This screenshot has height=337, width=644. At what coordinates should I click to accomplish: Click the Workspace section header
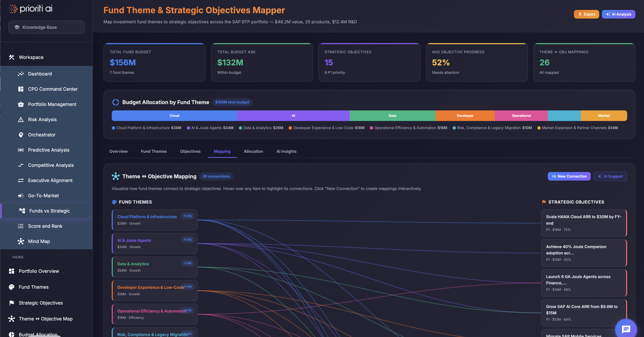[46, 57]
